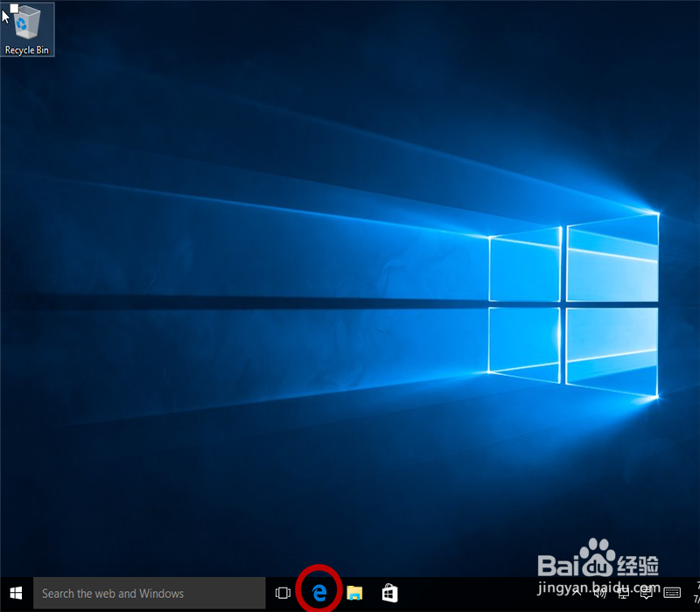Image resolution: width=700 pixels, height=612 pixels.
Task: Open File Explorer from the taskbar
Action: [355, 594]
